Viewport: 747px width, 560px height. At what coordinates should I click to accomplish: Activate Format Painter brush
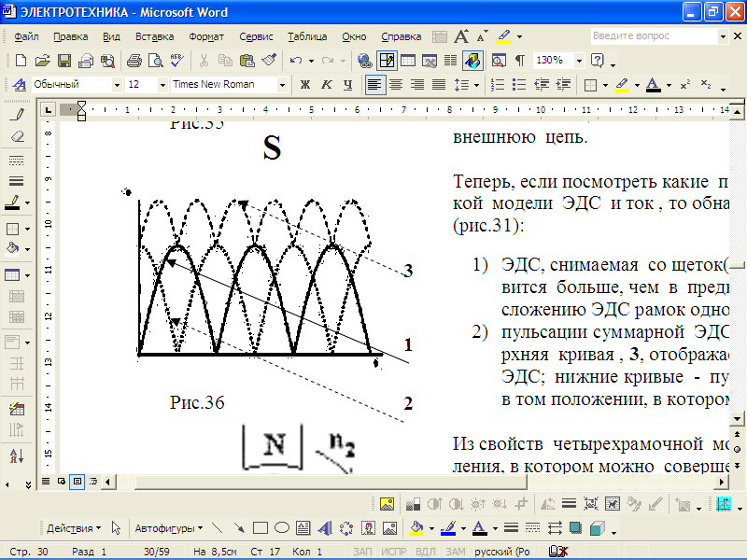pos(269,61)
